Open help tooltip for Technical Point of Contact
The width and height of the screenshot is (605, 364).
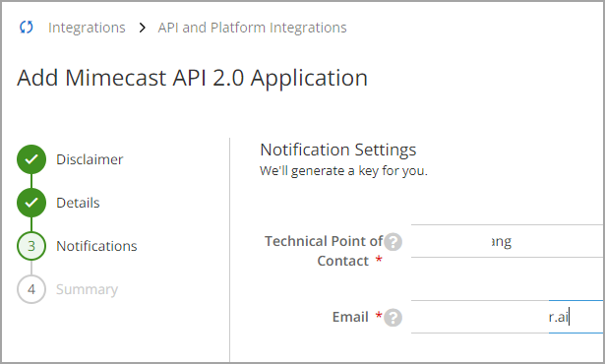click(x=393, y=242)
